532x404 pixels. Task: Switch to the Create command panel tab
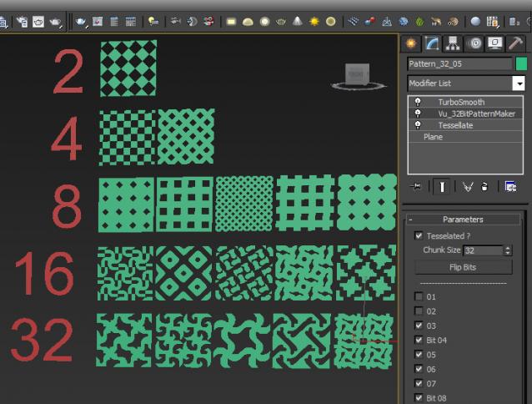(411, 43)
